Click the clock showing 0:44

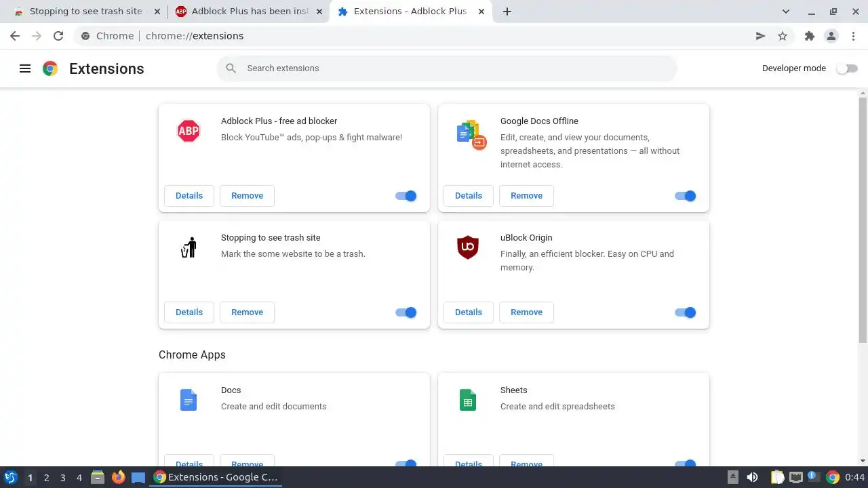pyautogui.click(x=854, y=477)
